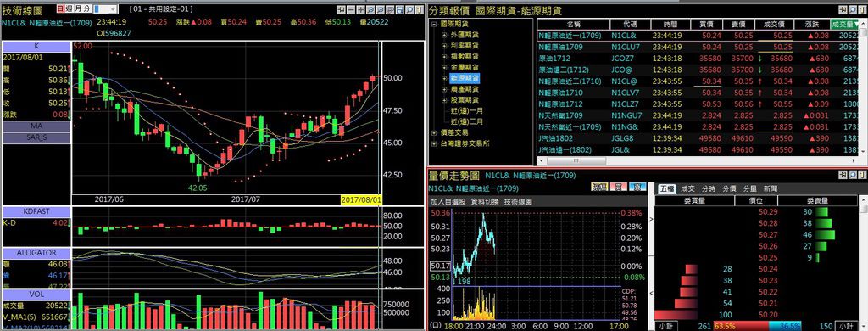Image resolution: width=868 pixels, height=331 pixels.
Task: Select the N輕原油1709 quote row
Action: coord(698,47)
